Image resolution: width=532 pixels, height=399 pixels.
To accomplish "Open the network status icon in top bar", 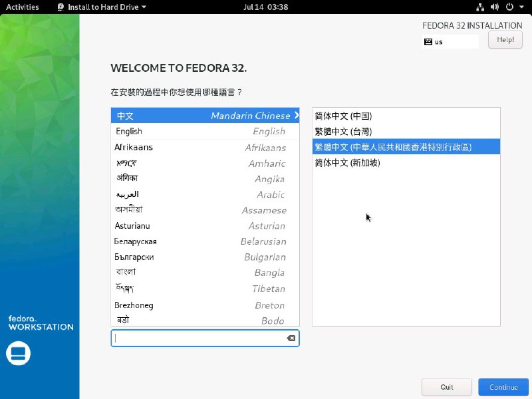I will 480,7.
